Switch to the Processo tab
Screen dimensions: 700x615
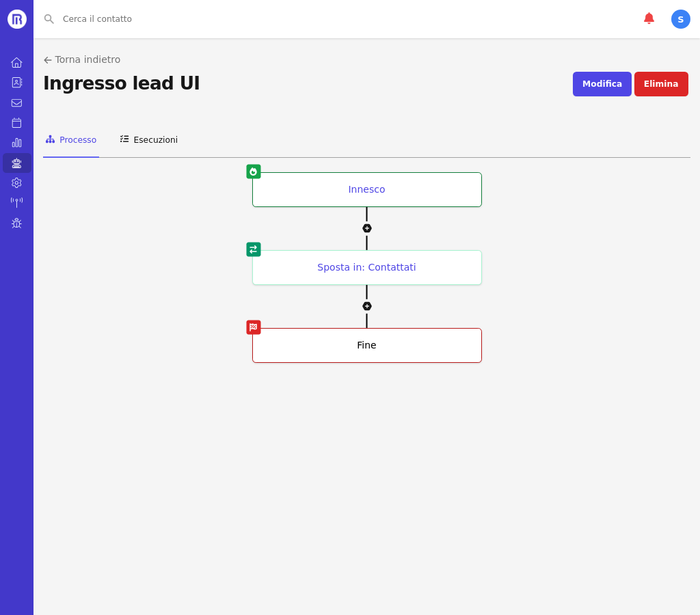click(71, 140)
